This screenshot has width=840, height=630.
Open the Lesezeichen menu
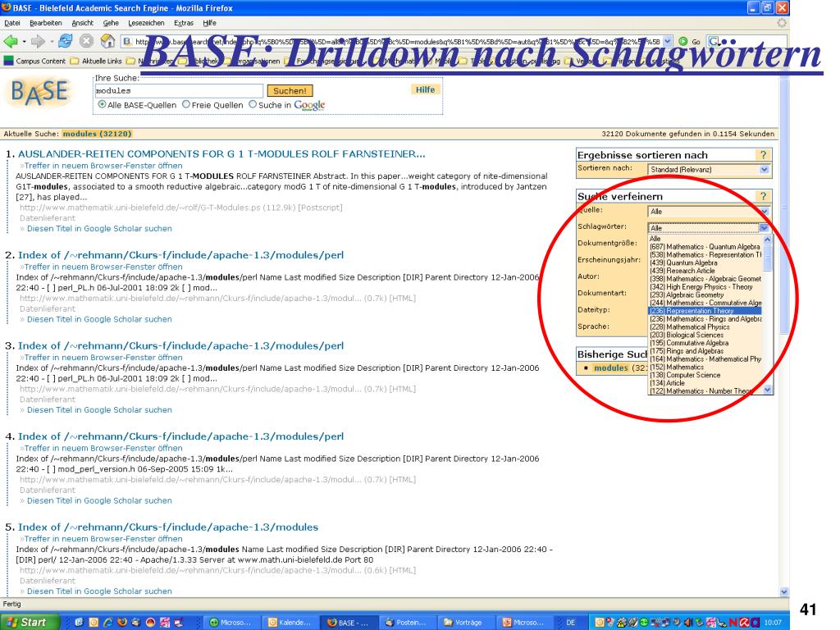pyautogui.click(x=146, y=23)
